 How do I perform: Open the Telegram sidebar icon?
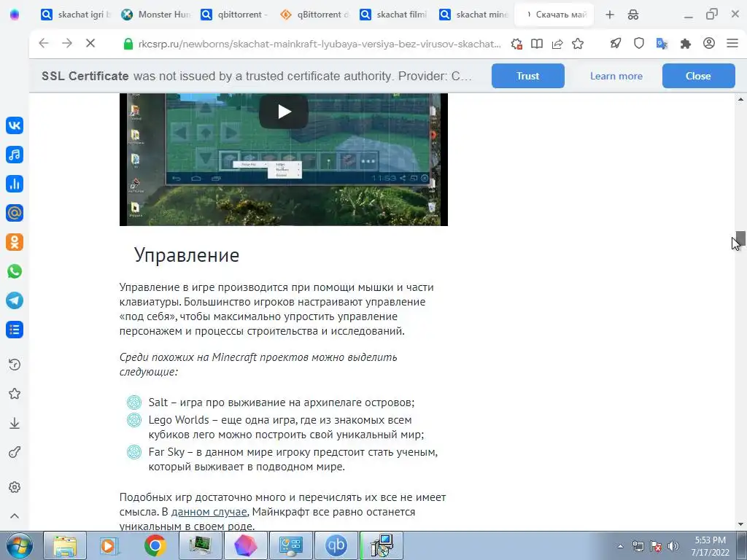15,300
